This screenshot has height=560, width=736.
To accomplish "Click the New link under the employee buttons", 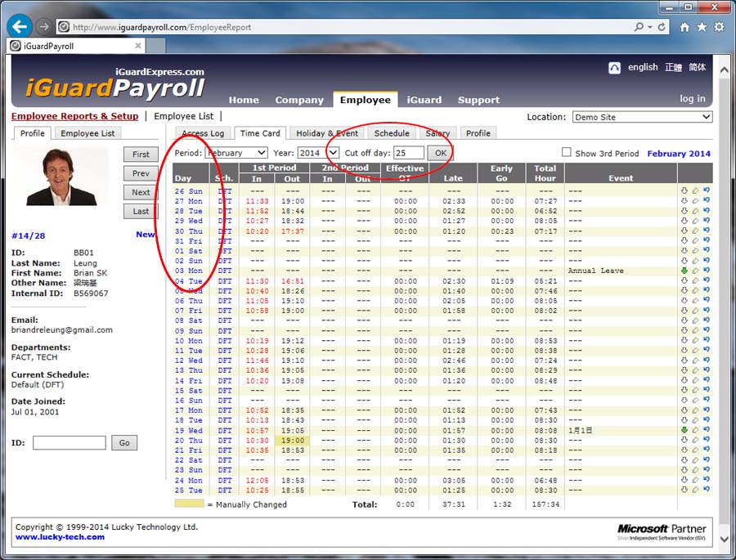I will 145,235.
